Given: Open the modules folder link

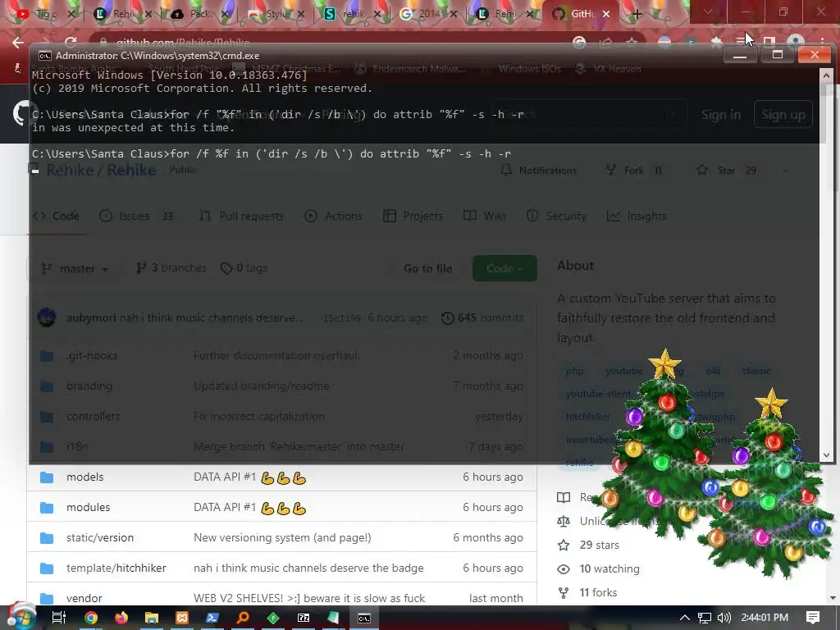Looking at the screenshot, I should point(88,507).
